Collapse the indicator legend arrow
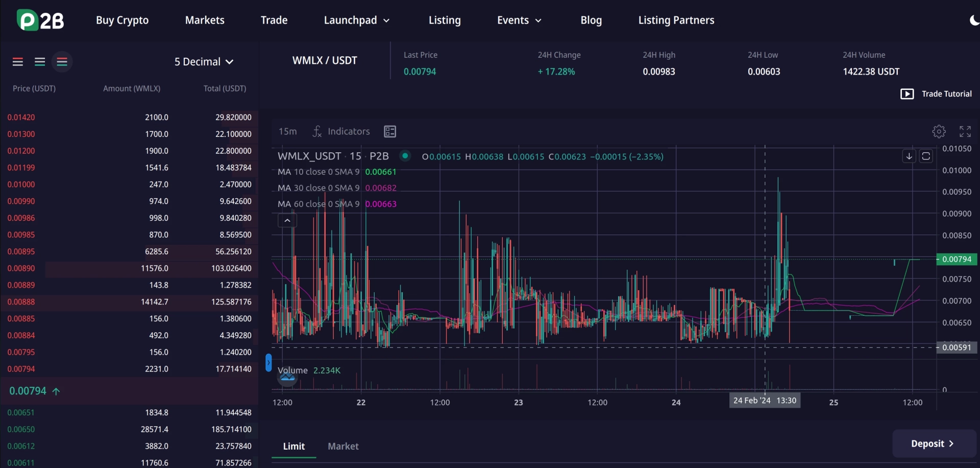The width and height of the screenshot is (980, 468). tap(287, 220)
